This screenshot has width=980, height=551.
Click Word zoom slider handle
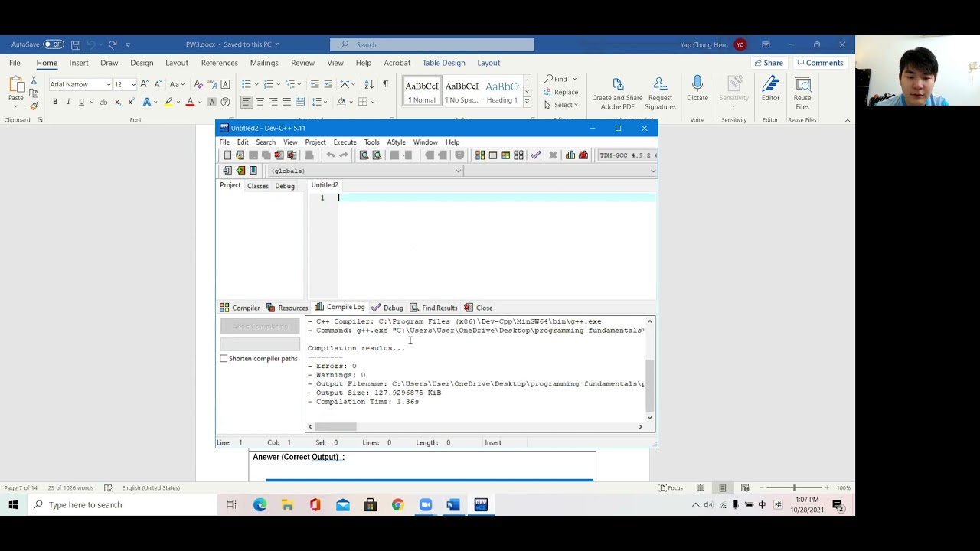coord(794,487)
